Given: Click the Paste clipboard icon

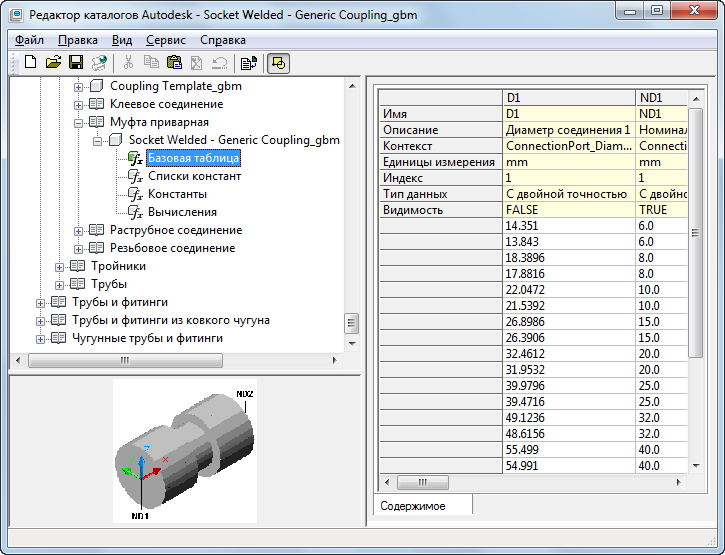Looking at the screenshot, I should (174, 62).
